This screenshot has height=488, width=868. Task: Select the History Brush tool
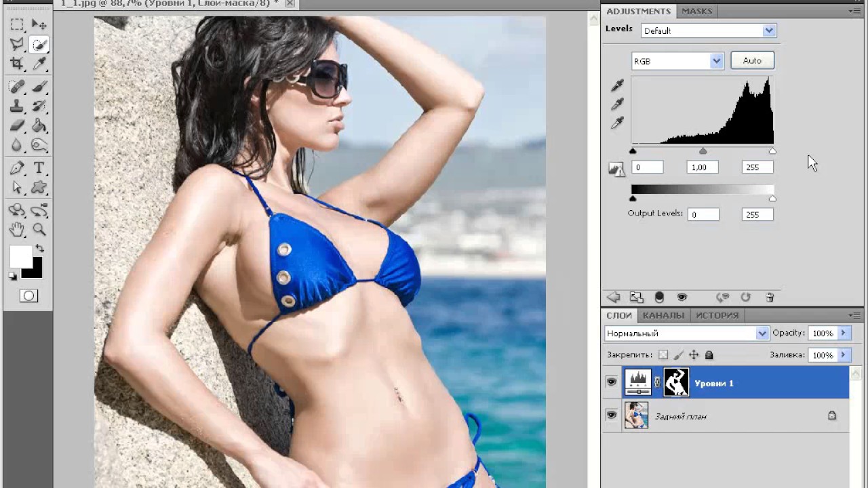pos(39,106)
